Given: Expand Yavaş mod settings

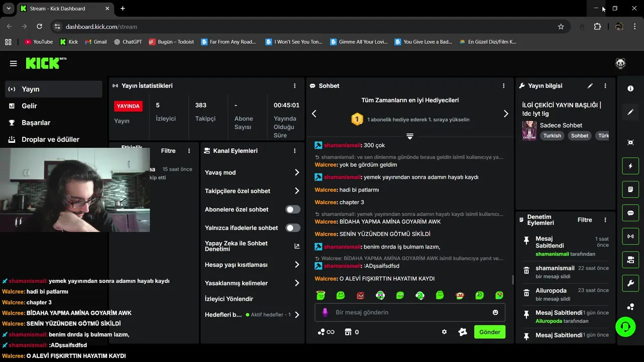Looking at the screenshot, I should point(297,172).
